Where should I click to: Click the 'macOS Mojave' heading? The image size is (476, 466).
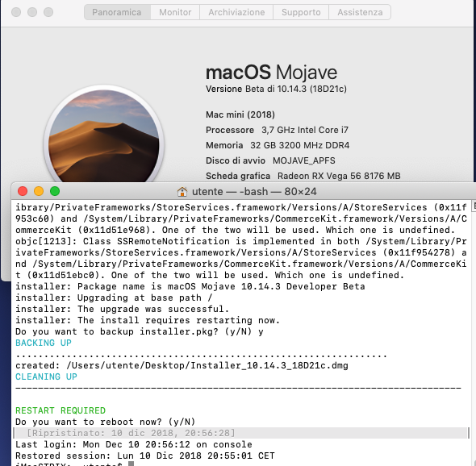pyautogui.click(x=271, y=73)
